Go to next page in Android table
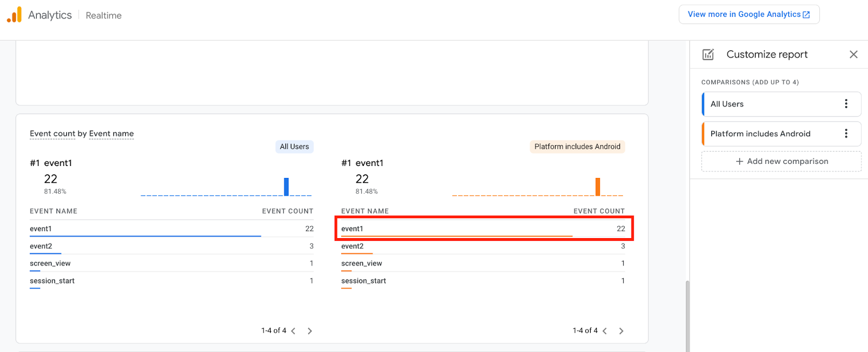The image size is (868, 352). click(x=621, y=331)
